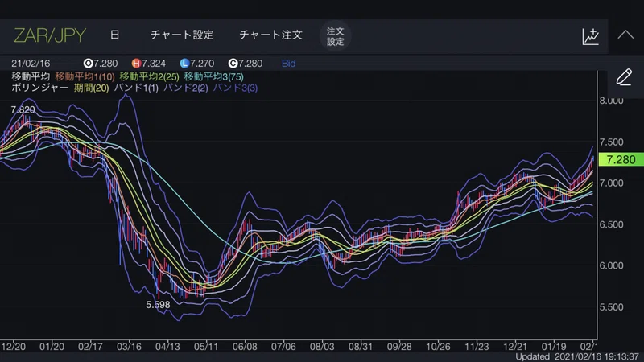This screenshot has width=644, height=362.
Task: Change the 日 timeframe selector
Action: click(114, 35)
